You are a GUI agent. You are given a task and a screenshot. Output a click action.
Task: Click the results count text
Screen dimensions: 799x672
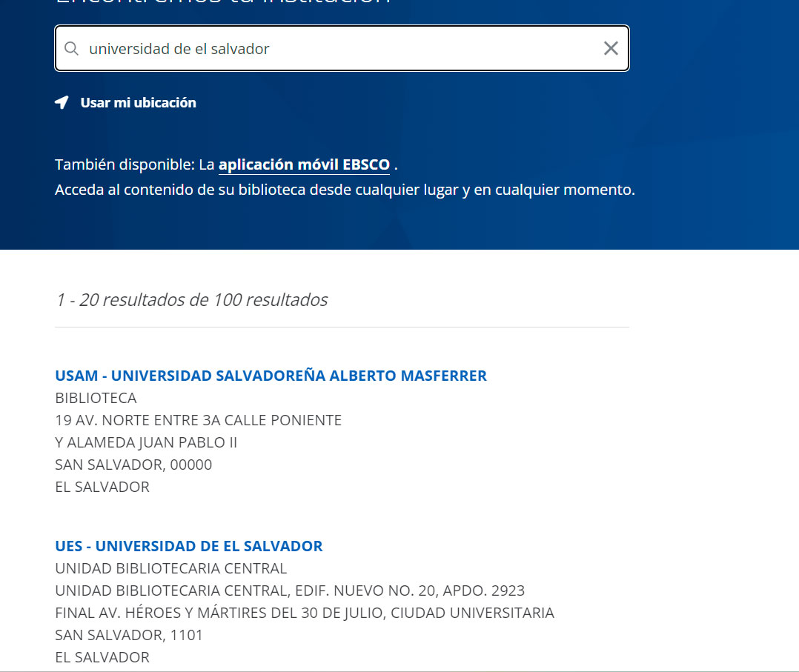tap(191, 299)
